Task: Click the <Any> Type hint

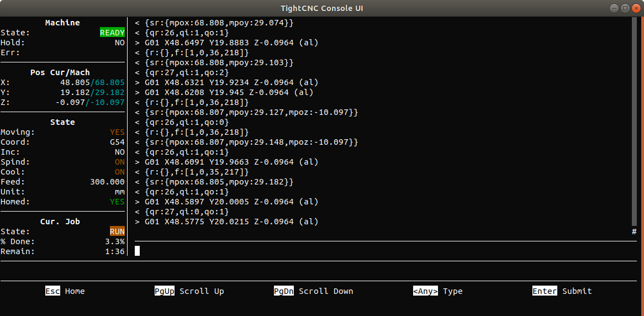Action: pos(437,291)
